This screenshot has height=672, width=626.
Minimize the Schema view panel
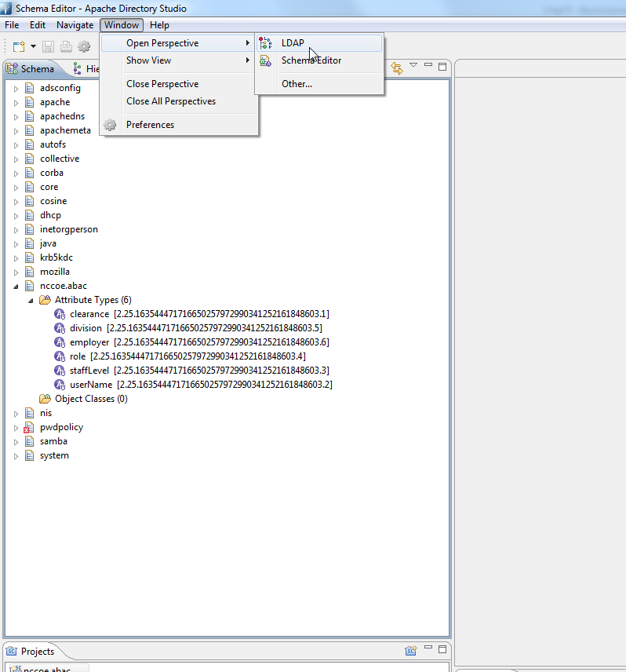point(428,64)
